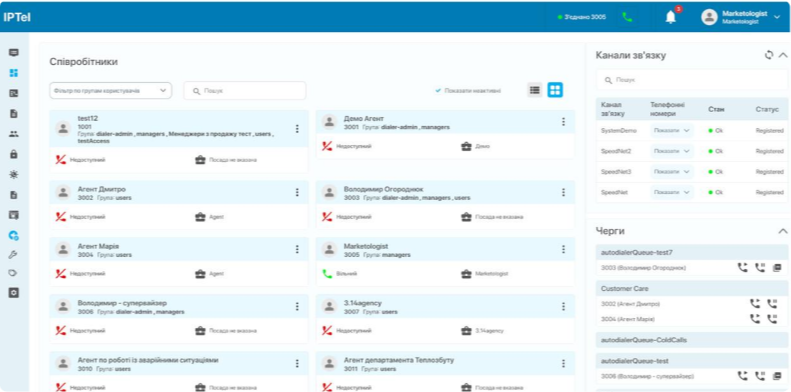Screen dimensions: 791x392
Task: Open the Marketologist user profile menu
Action: 741,17
